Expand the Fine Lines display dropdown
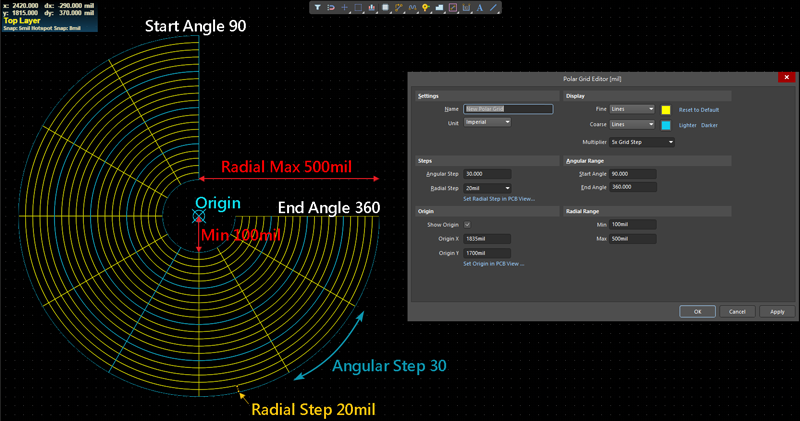800x421 pixels. (x=632, y=109)
